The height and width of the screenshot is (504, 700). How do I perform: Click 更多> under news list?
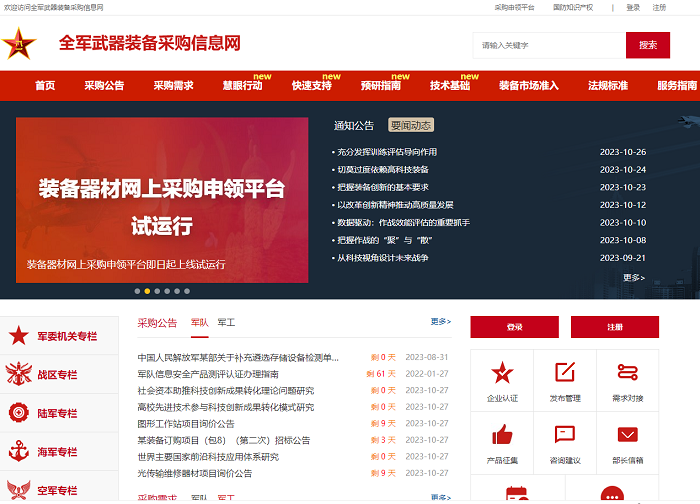coord(634,277)
